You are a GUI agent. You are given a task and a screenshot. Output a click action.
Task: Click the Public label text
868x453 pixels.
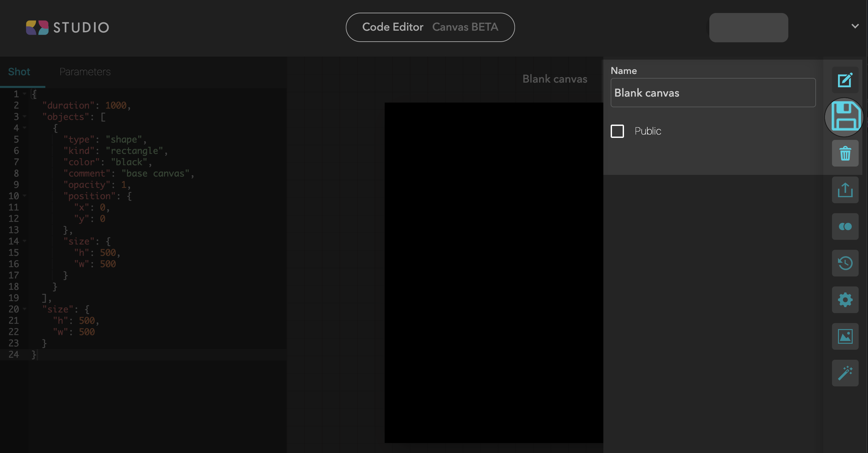pyautogui.click(x=648, y=131)
